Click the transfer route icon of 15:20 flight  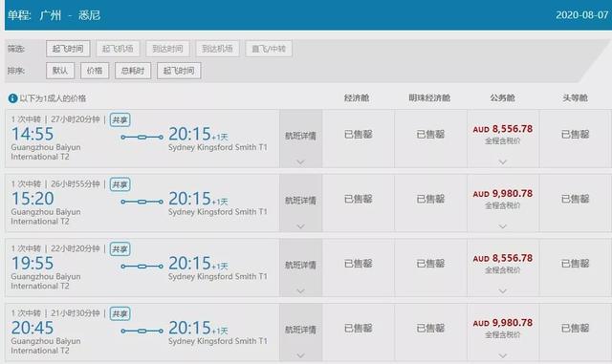click(x=142, y=202)
